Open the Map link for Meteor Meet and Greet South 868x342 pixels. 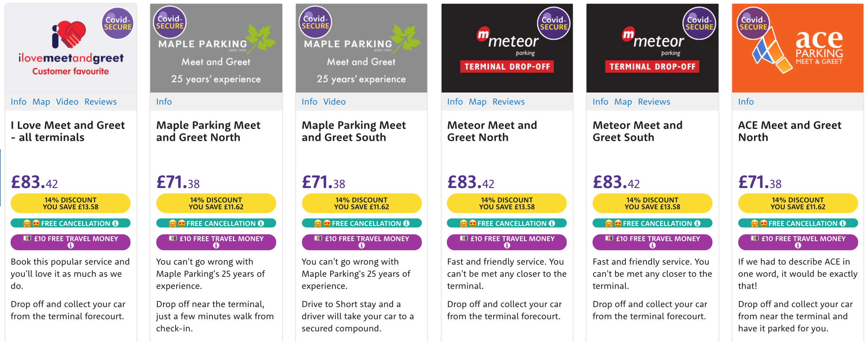(623, 102)
